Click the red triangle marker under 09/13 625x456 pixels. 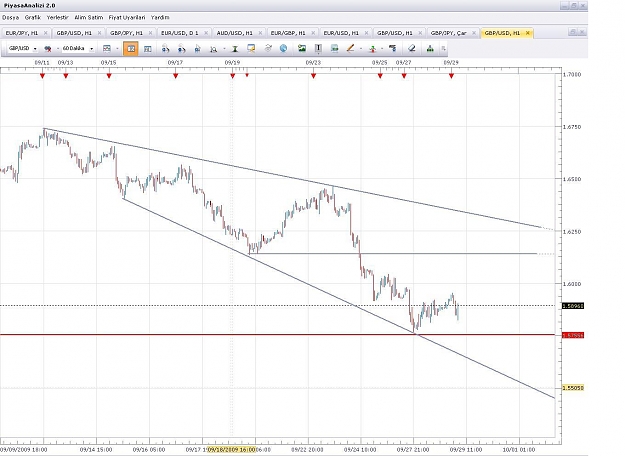66,76
